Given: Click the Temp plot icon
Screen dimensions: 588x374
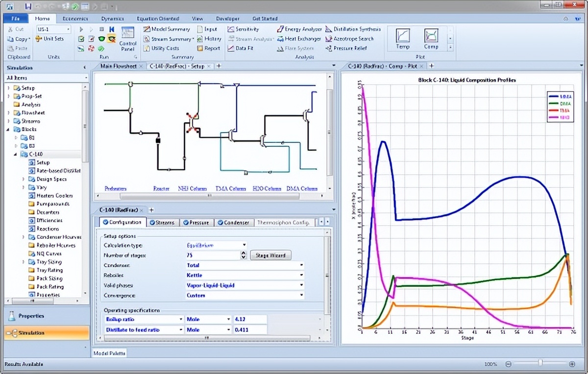Looking at the screenshot, I should [x=403, y=38].
